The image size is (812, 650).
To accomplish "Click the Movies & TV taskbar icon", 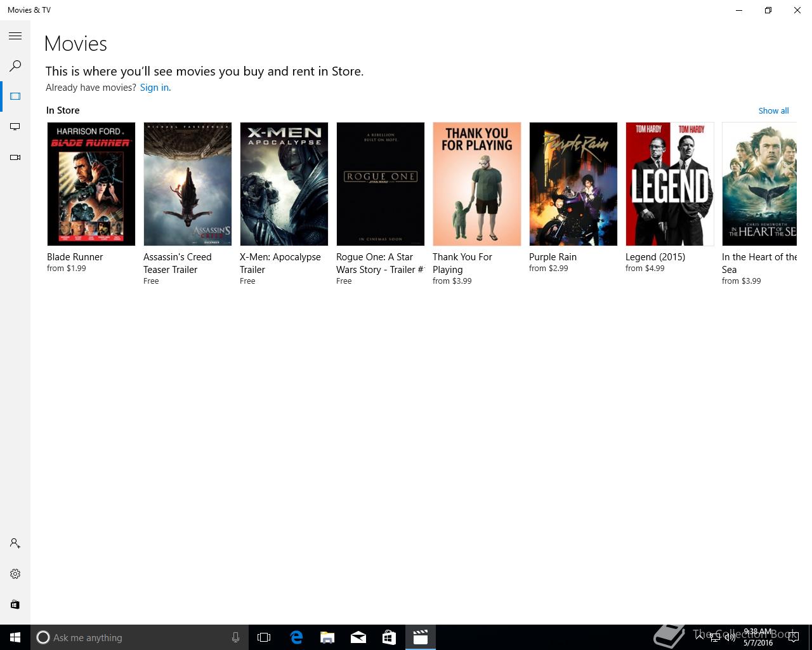I will click(421, 637).
